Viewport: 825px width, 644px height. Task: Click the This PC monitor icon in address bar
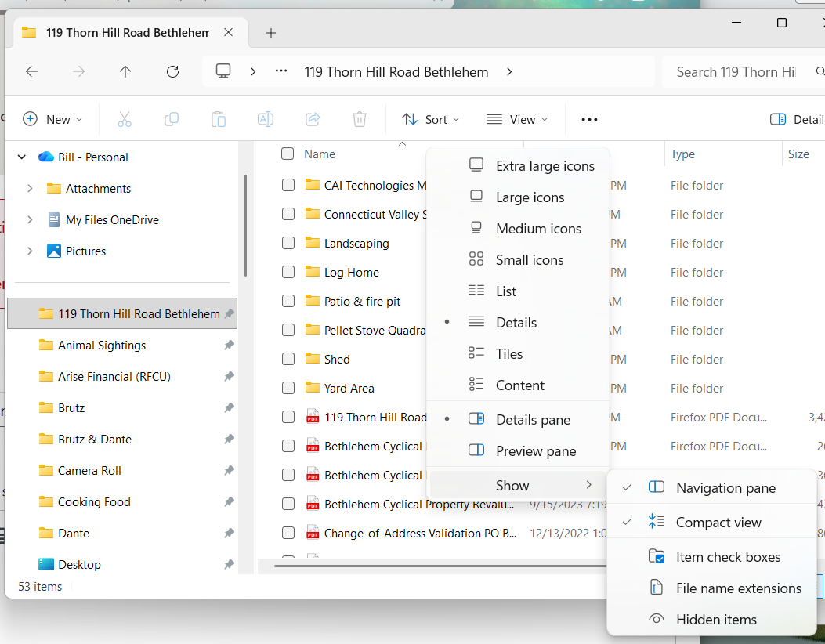pos(223,71)
